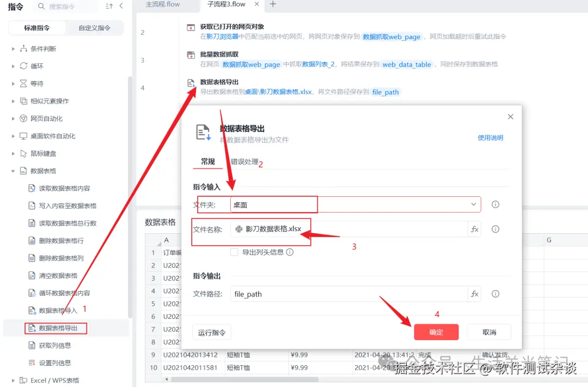Viewport: 588px width, 387px height.
Task: Select the 批量数据抓取 instruction icon in the flow
Action: tap(191, 56)
